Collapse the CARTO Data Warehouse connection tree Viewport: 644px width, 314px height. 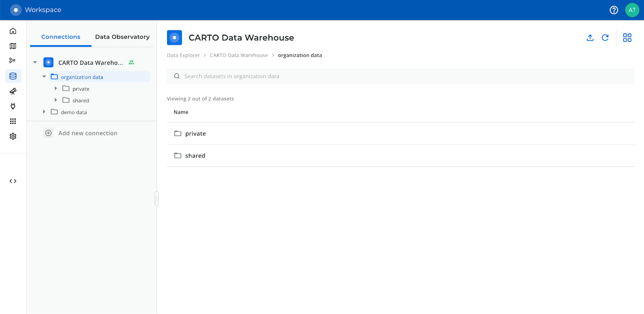pyautogui.click(x=35, y=62)
